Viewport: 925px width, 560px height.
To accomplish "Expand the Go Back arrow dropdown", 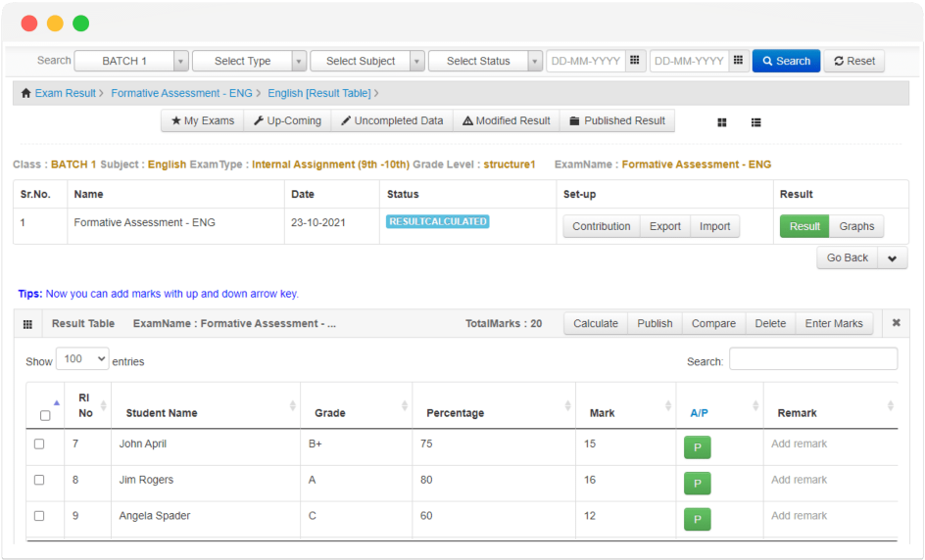I will tap(893, 258).
